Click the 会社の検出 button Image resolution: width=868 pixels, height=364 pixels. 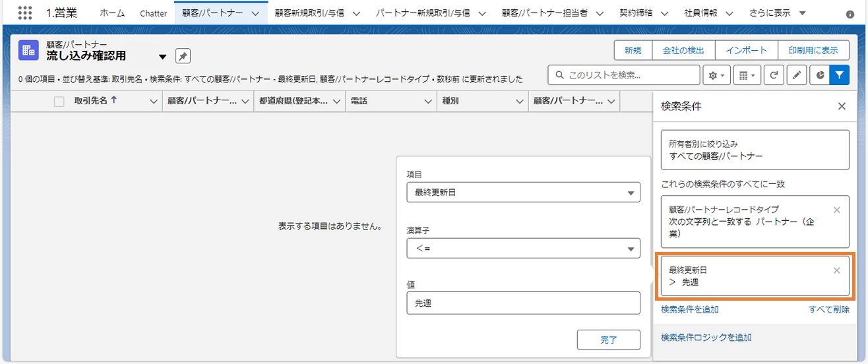pos(683,50)
